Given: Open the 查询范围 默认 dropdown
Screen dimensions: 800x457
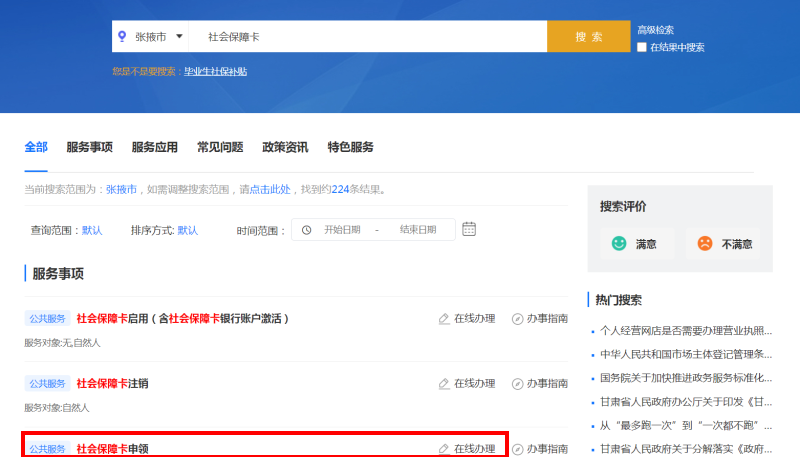Looking at the screenshot, I should (92, 230).
